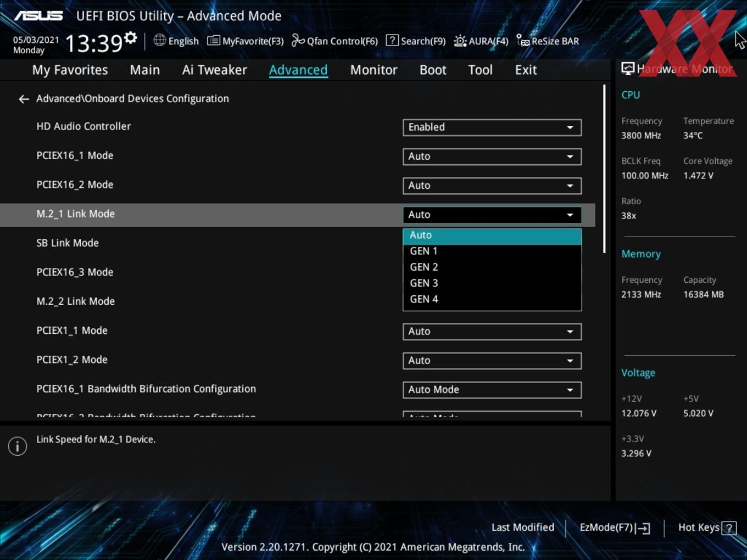Switch to EzMode(F7)
Screen dimensions: 747x560
pyautogui.click(x=615, y=528)
